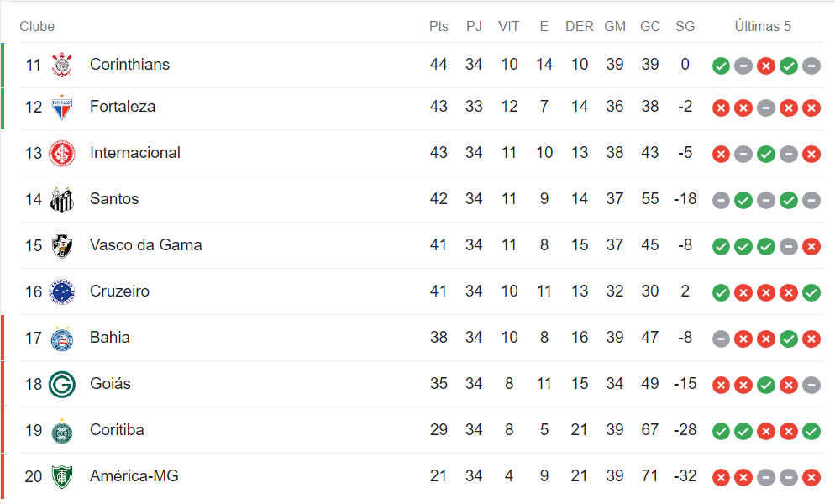835x504 pixels.
Task: Select the SG column header
Action: coord(685,27)
